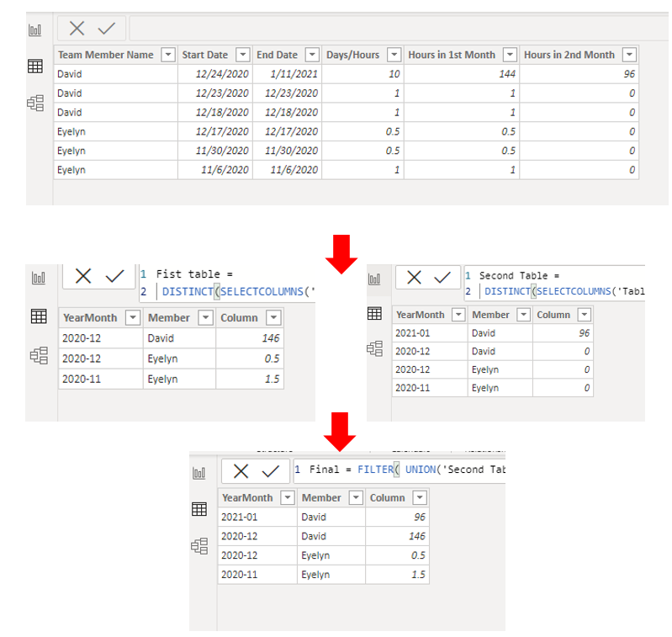Screen dimensions: 672x637
Task: Open Start Date column filter dropdown
Action: pos(243,55)
